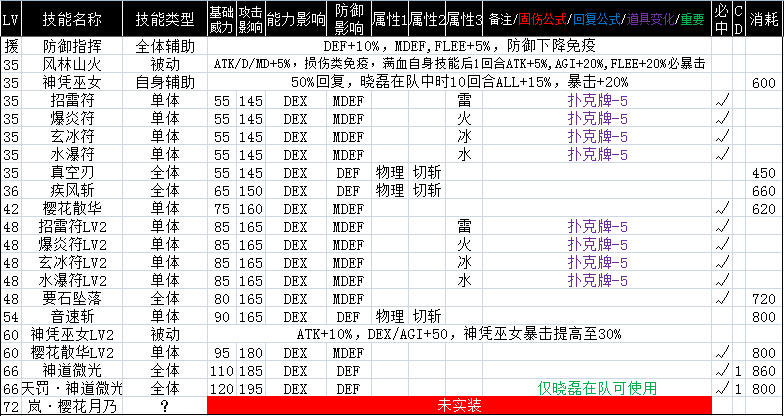Click the base power 75 cell

pos(221,209)
